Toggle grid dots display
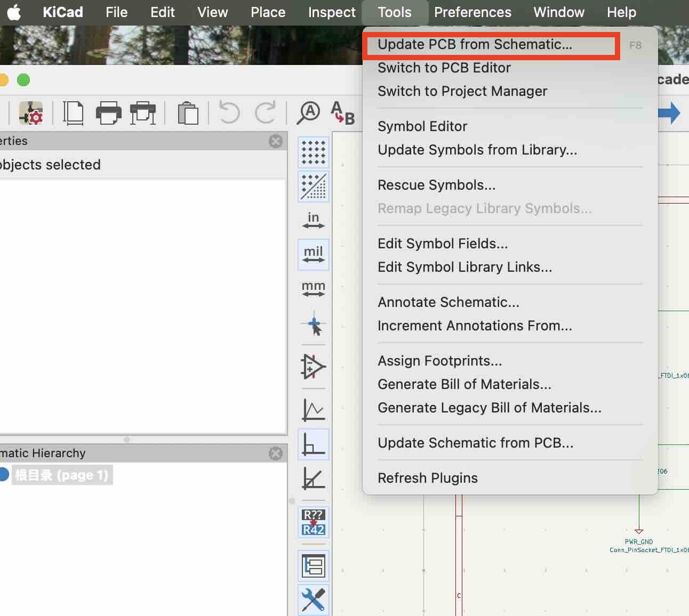This screenshot has width=689, height=616. 314,152
